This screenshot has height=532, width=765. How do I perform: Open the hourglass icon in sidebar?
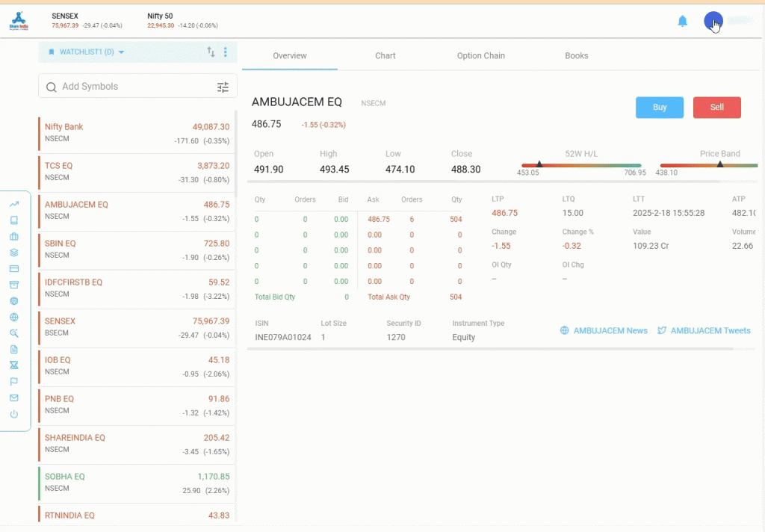pos(14,365)
